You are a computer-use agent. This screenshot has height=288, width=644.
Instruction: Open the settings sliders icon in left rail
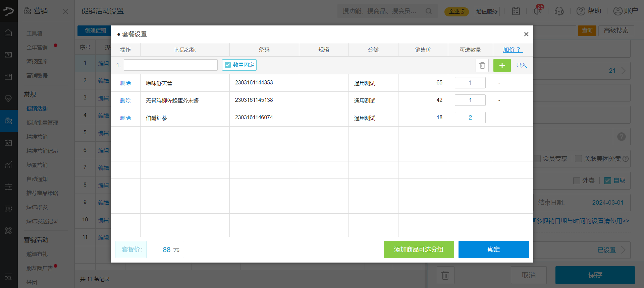8,187
